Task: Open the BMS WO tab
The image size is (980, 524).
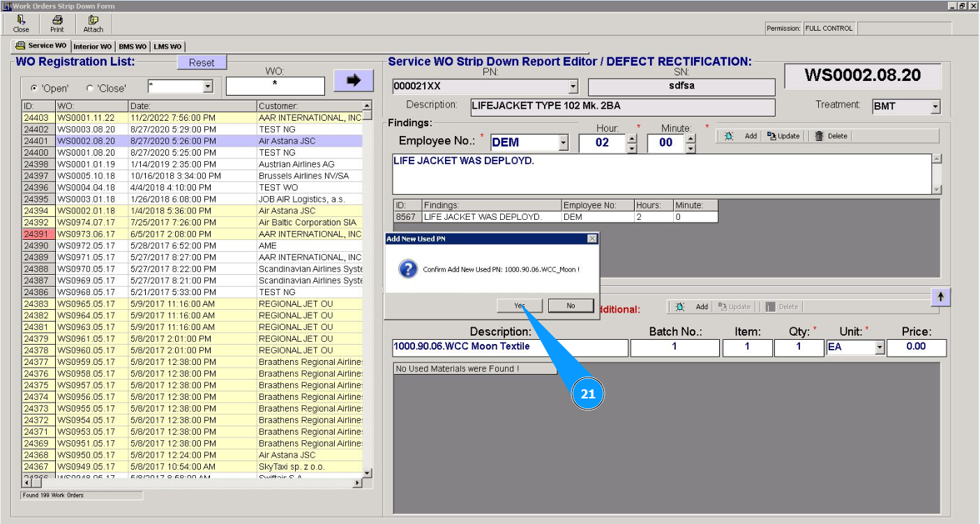Action: [x=133, y=47]
